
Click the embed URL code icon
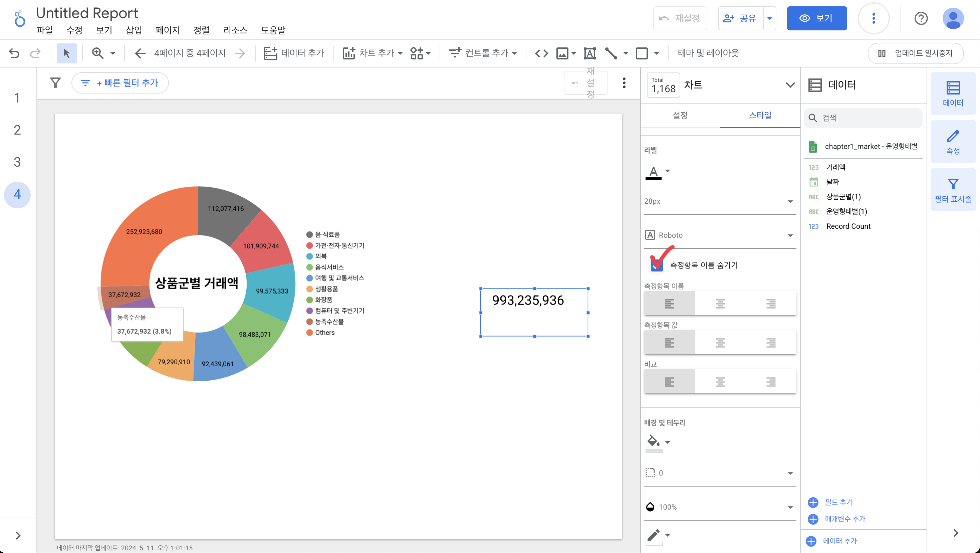click(541, 53)
